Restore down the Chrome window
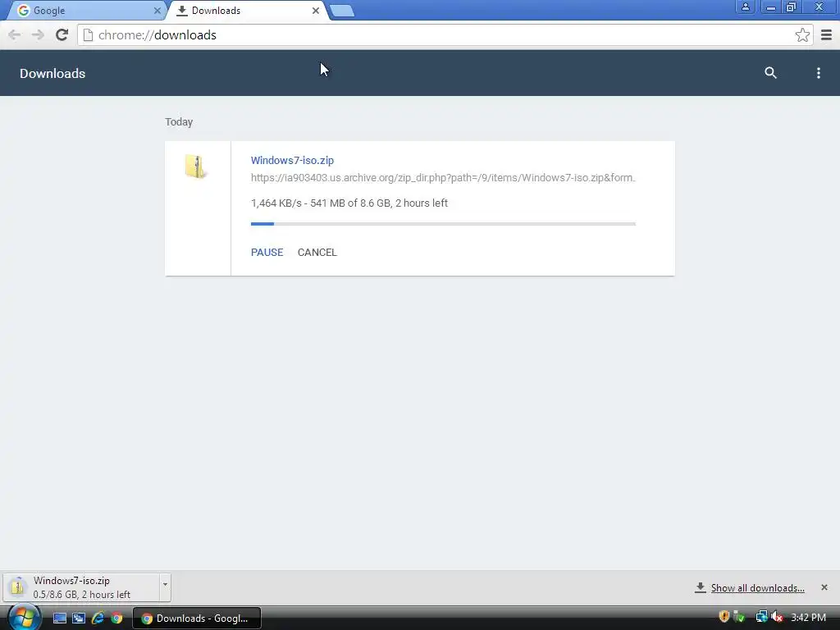 [x=792, y=7]
